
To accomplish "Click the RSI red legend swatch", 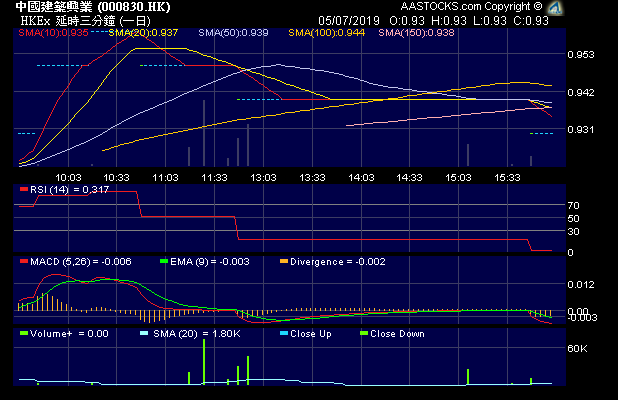I will coord(24,190).
